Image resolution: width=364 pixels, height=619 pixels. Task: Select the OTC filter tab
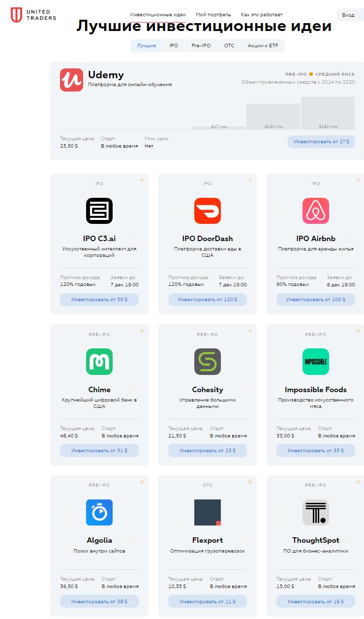point(229,46)
